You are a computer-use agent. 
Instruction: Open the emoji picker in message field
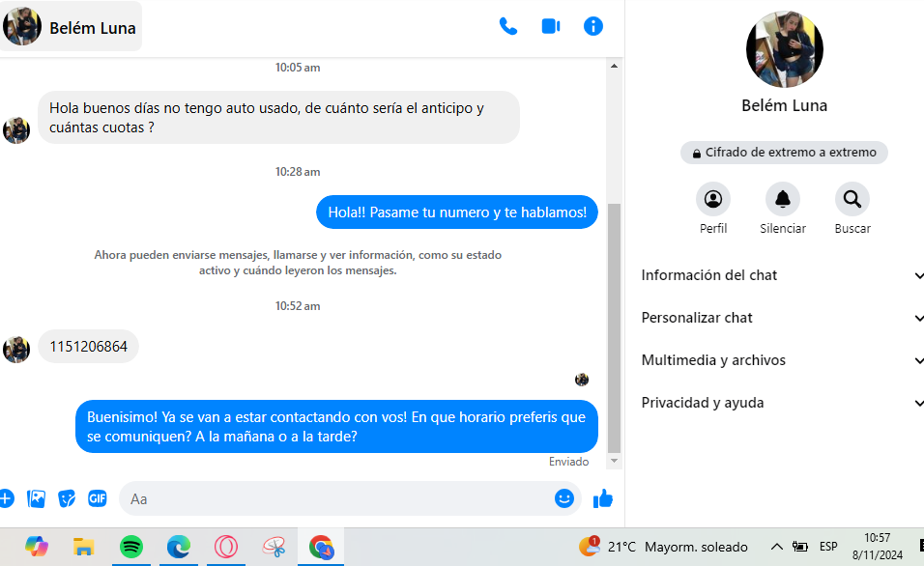[563, 498]
